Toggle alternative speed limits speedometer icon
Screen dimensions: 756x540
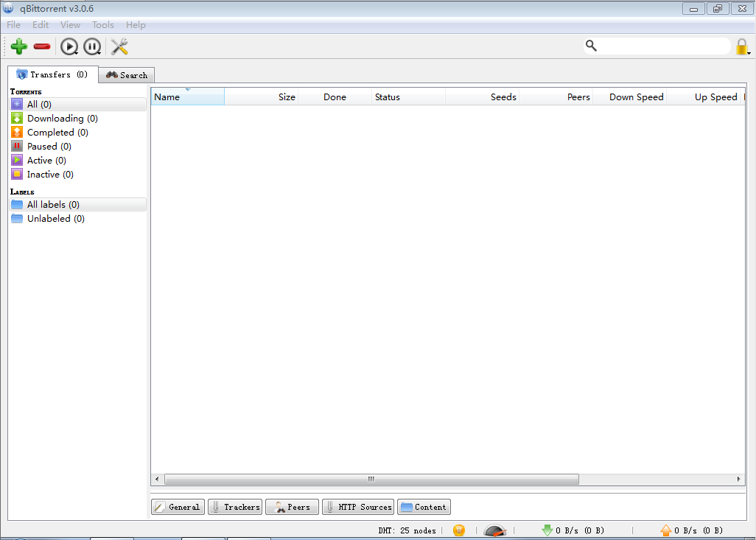(x=495, y=530)
